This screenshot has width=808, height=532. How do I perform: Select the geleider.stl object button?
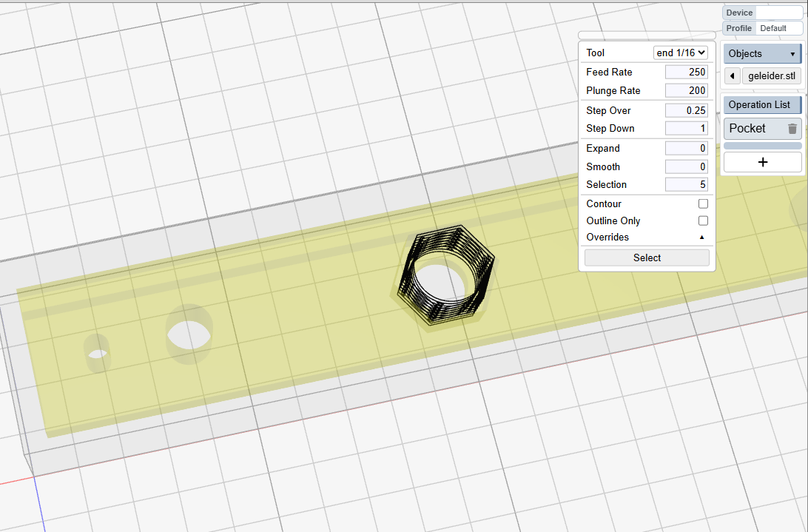[x=772, y=76]
